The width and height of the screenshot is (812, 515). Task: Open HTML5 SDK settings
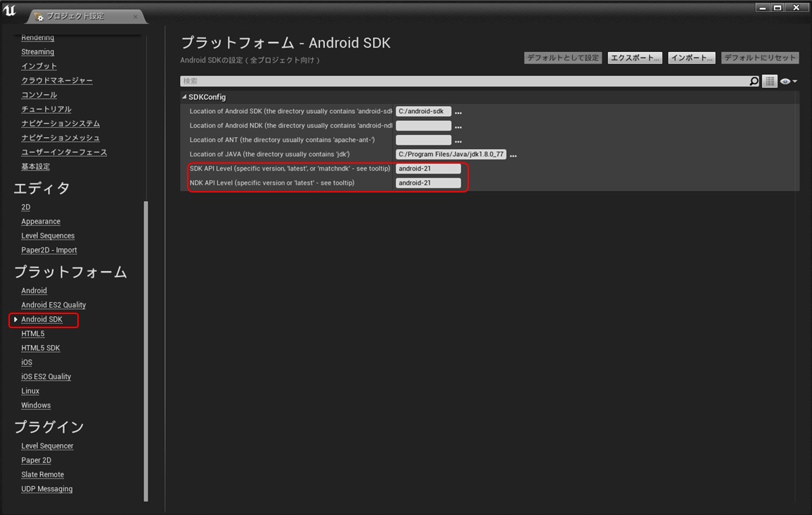coord(40,348)
